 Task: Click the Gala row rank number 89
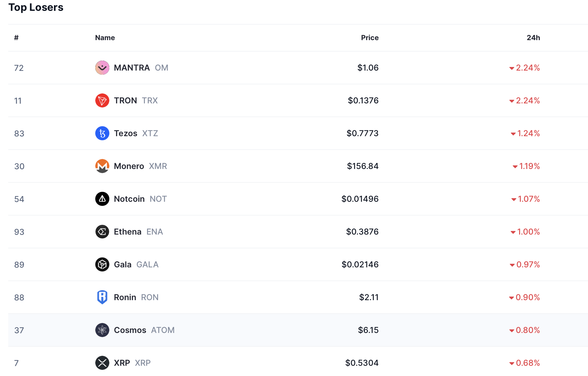(x=19, y=264)
